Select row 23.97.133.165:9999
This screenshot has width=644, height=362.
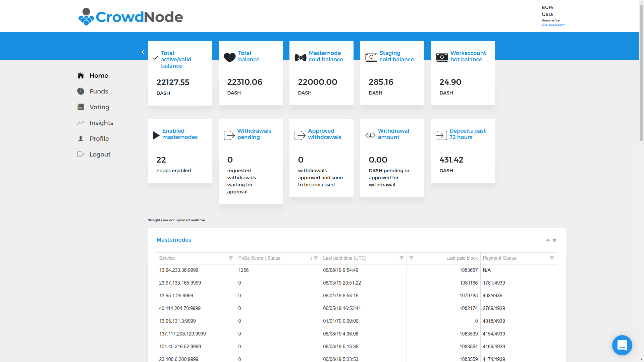(x=357, y=283)
